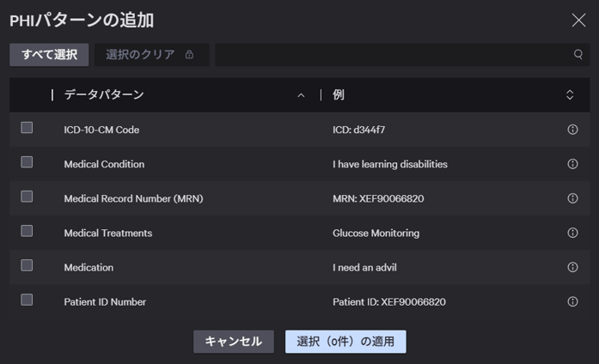Mark the Patient ID Number checkbox
Image resolution: width=599 pixels, height=364 pixels.
(x=27, y=300)
